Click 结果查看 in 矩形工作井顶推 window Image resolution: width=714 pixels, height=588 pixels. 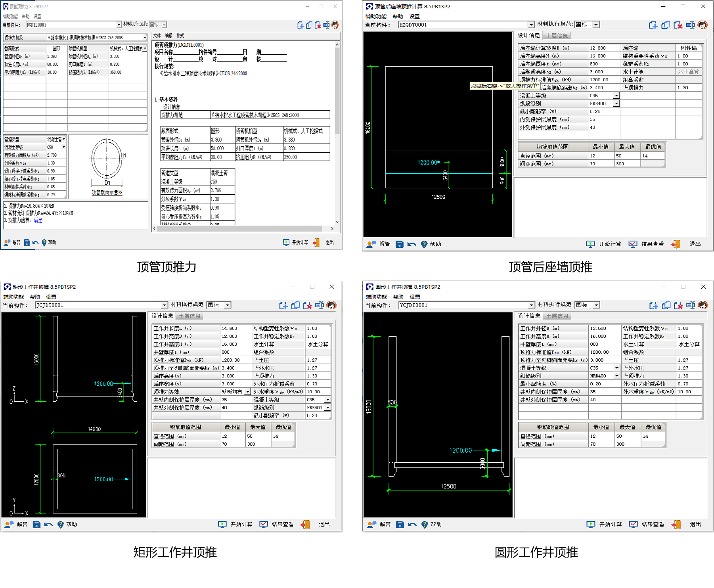[277, 525]
